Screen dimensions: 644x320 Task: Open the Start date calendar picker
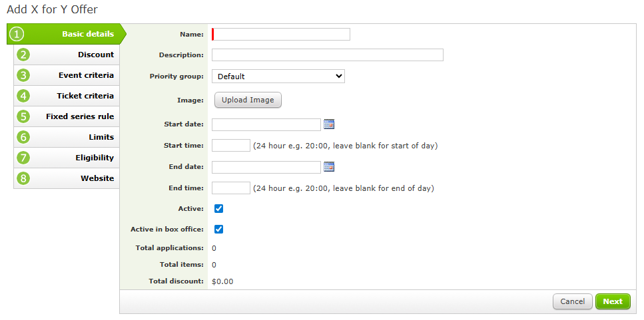[x=329, y=124]
